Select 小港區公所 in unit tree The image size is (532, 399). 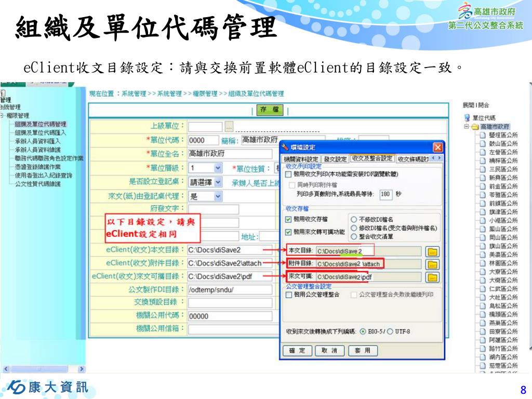[x=503, y=220]
